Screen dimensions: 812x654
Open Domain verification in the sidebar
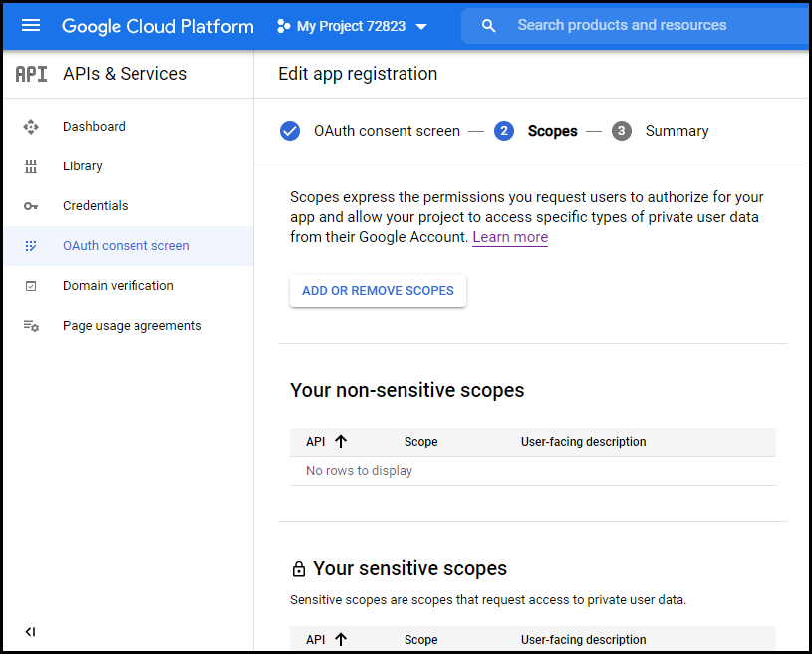click(x=119, y=285)
